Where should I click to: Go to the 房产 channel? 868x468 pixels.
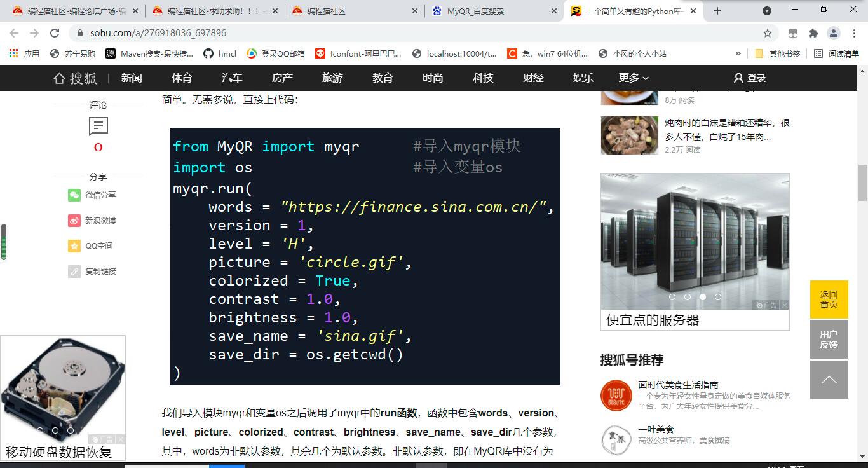282,78
